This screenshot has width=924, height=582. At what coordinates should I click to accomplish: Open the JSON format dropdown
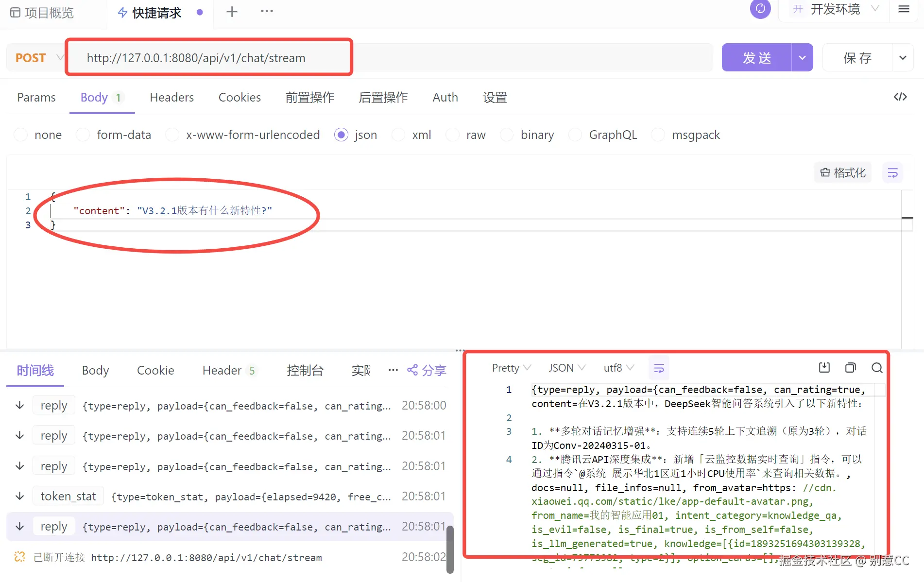567,368
